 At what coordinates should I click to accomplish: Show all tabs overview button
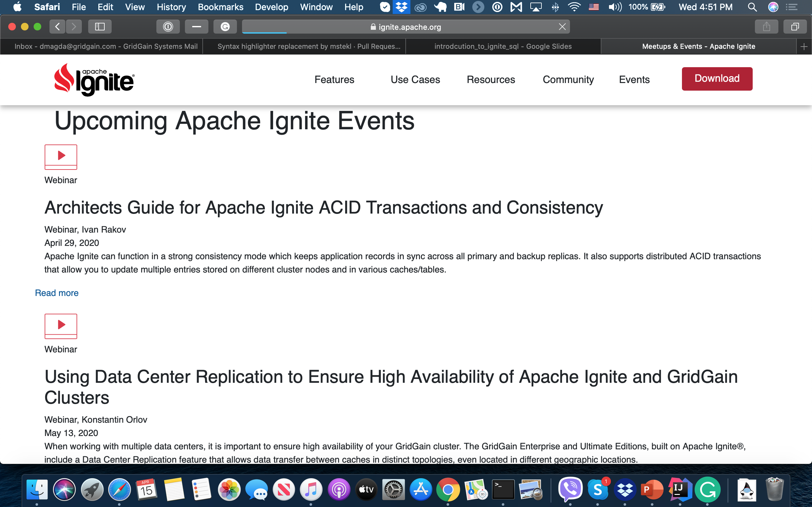click(795, 27)
